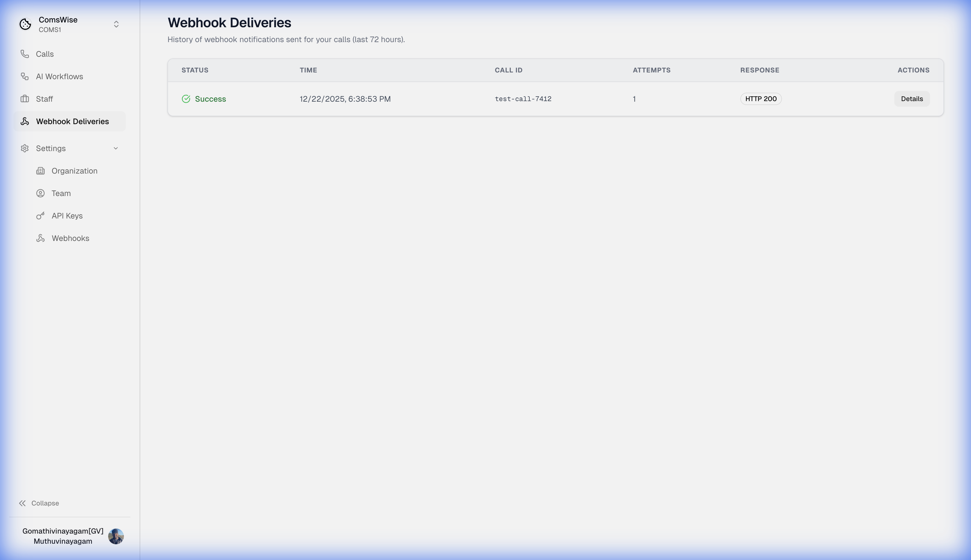Click the Webhooks icon under Settings
This screenshot has width=971, height=560.
[41, 238]
